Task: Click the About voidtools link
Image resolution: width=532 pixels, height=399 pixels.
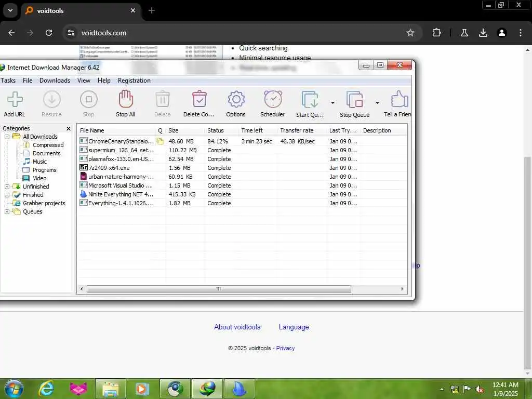Action: 237,327
